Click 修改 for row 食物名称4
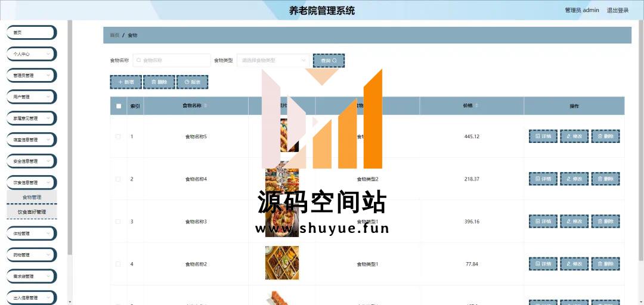The image size is (644, 305). [x=574, y=179]
